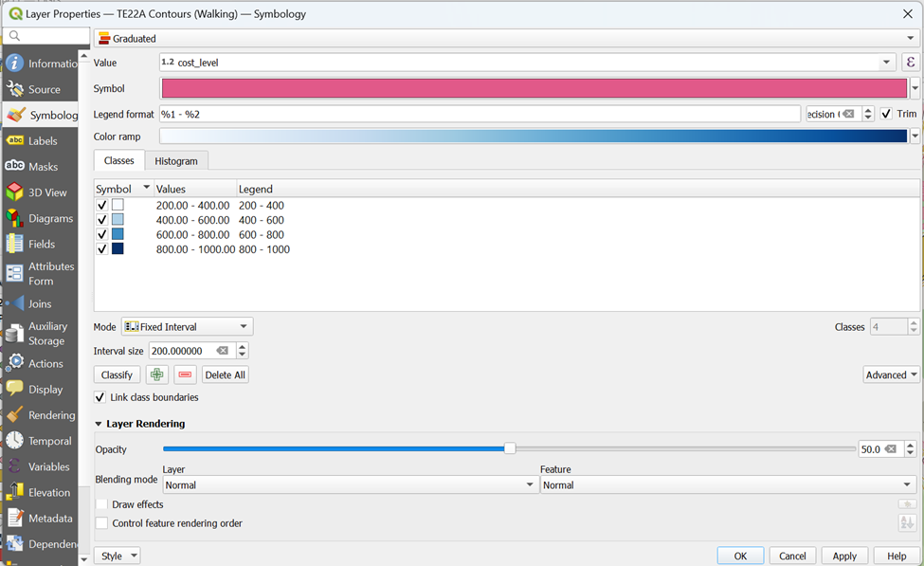Uncheck the 200 - 400 class checkbox

[x=102, y=205]
